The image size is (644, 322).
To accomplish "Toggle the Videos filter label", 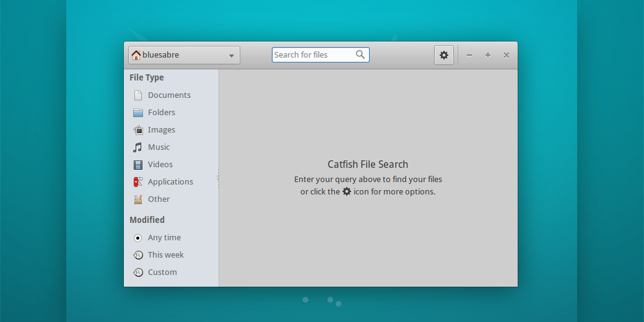I will point(160,164).
